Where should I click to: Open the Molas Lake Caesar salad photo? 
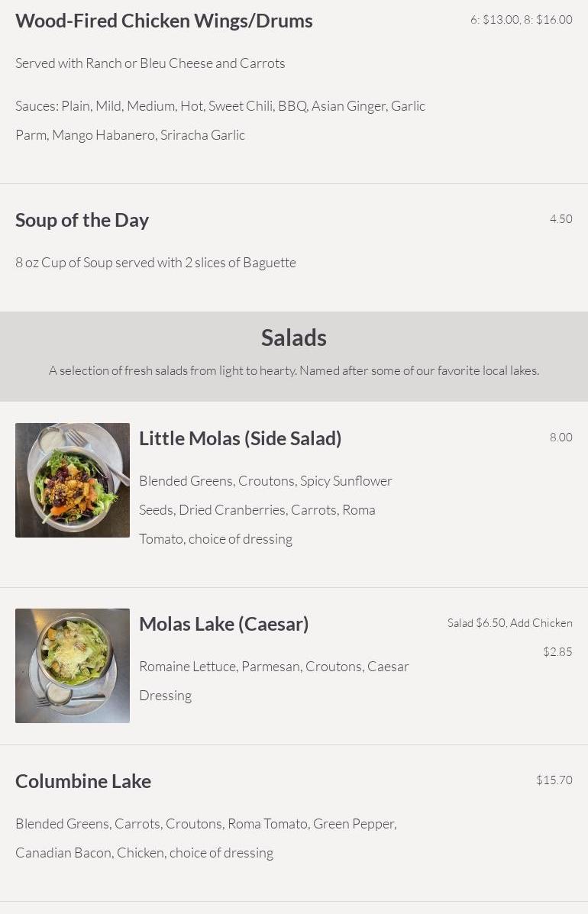(x=73, y=666)
